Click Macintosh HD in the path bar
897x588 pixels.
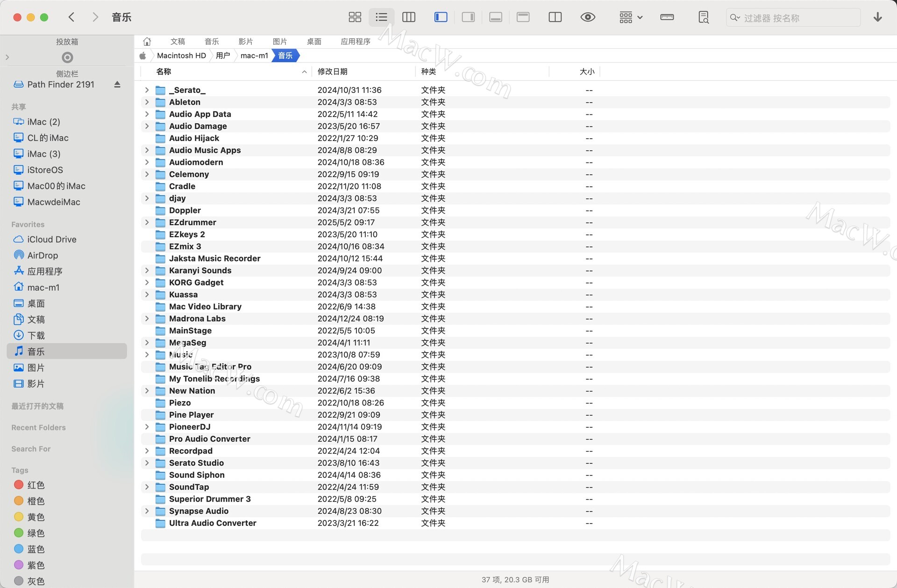coord(181,56)
